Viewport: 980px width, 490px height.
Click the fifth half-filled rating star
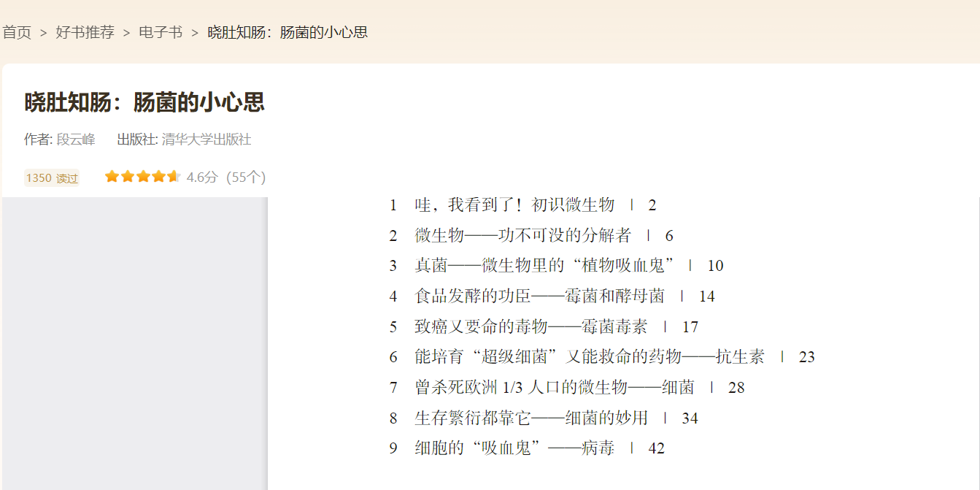[174, 177]
